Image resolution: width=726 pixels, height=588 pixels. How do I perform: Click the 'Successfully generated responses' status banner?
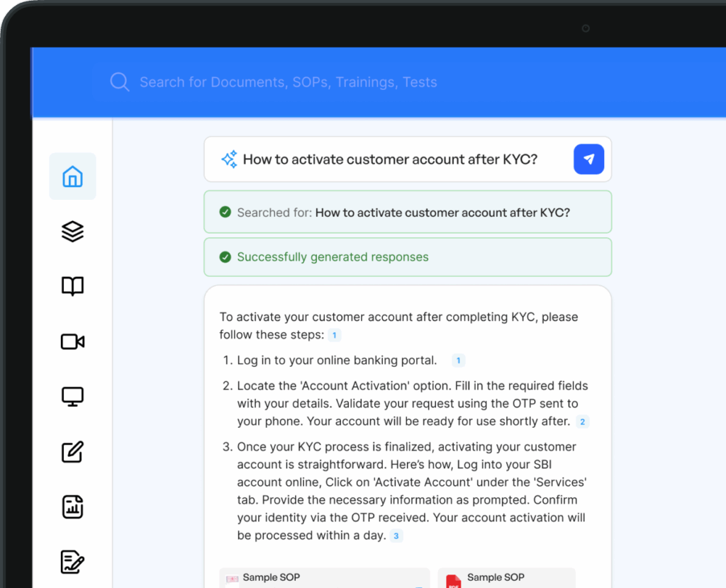coord(407,257)
